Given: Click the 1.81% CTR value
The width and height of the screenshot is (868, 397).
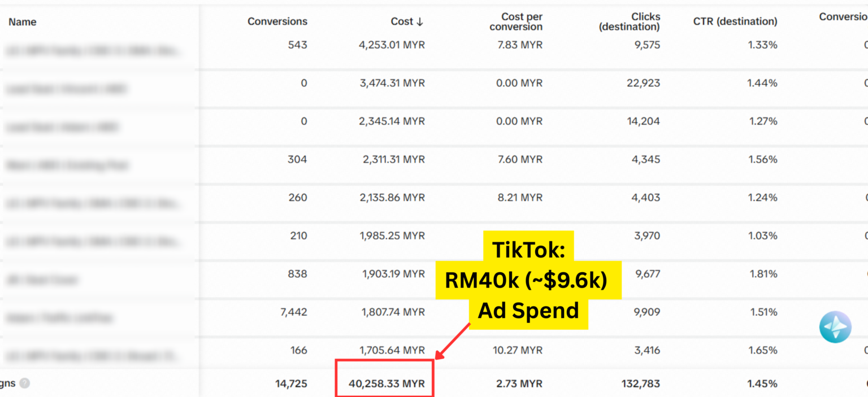Looking at the screenshot, I should (762, 274).
